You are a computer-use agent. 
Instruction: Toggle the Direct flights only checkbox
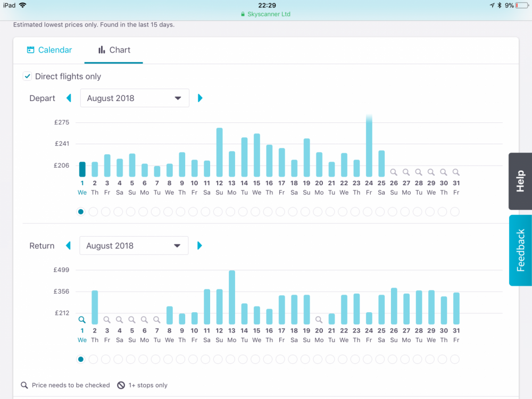pyautogui.click(x=28, y=76)
